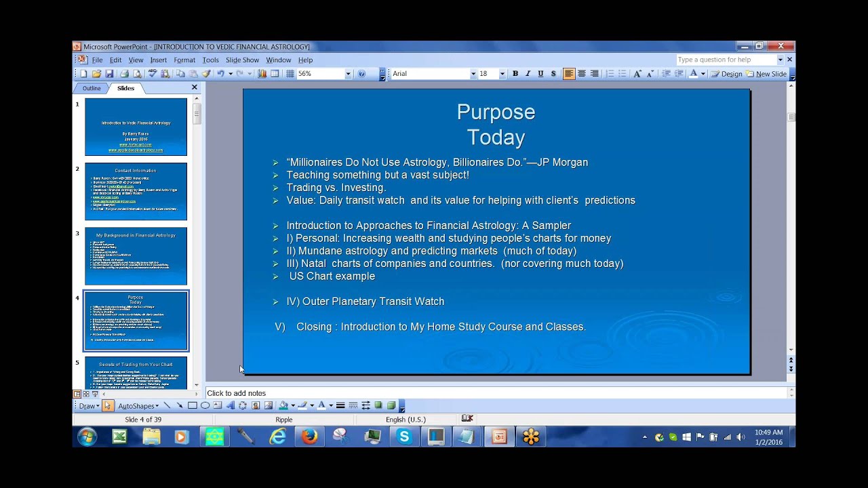Click the Microsoft PowerPoint Help icon
The width and height of the screenshot is (868, 488).
click(361, 74)
